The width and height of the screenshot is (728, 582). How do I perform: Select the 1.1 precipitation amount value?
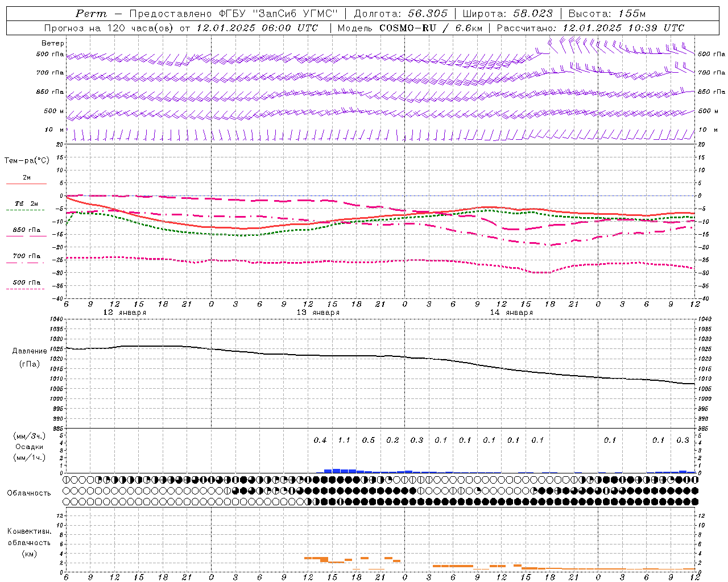coord(344,440)
